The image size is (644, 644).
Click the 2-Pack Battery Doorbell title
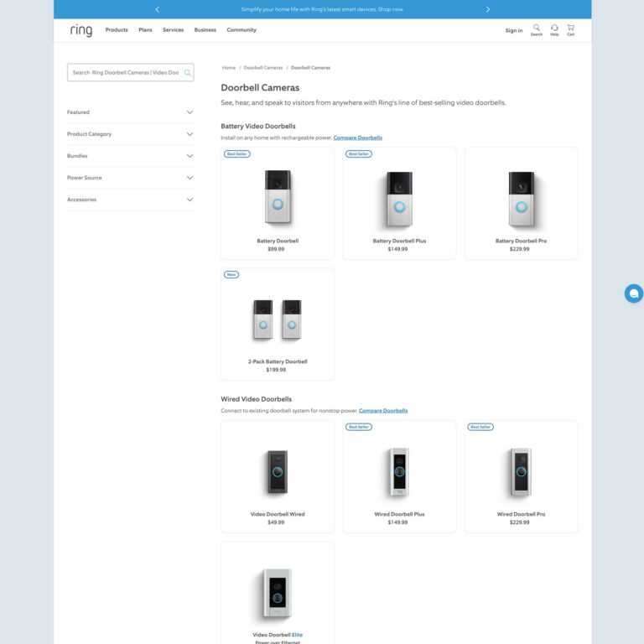[278, 362]
